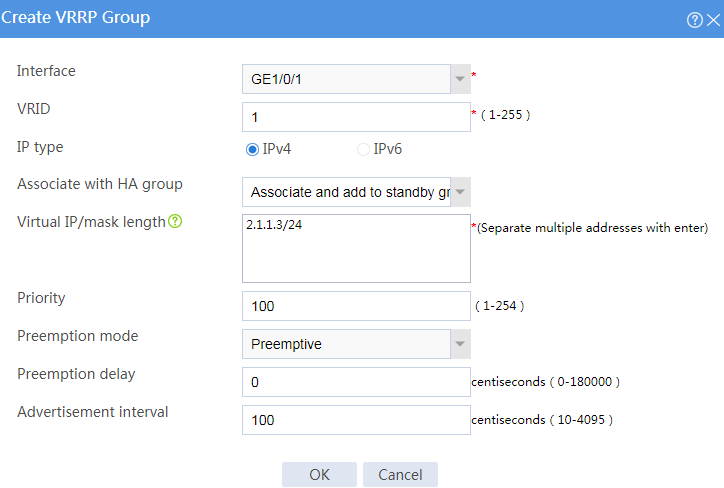Focus the Priority input field

click(x=356, y=306)
